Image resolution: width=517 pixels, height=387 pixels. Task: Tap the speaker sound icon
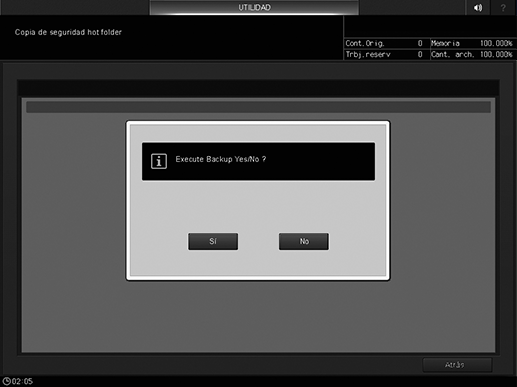click(478, 7)
